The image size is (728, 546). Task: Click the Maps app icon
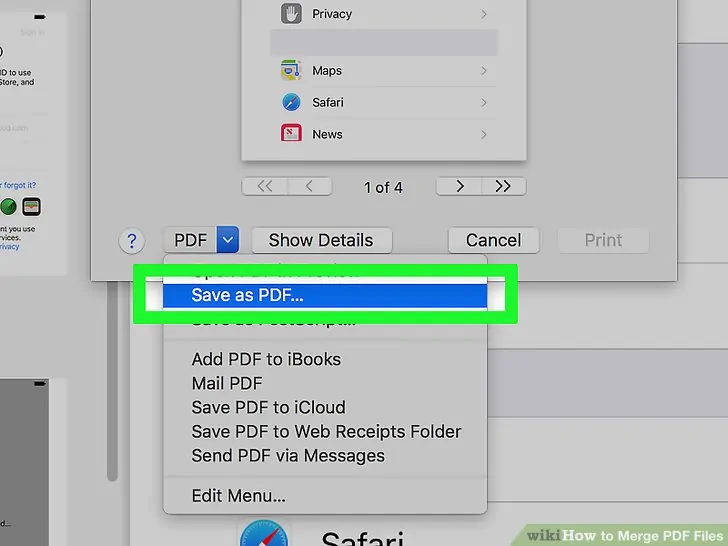click(x=291, y=71)
